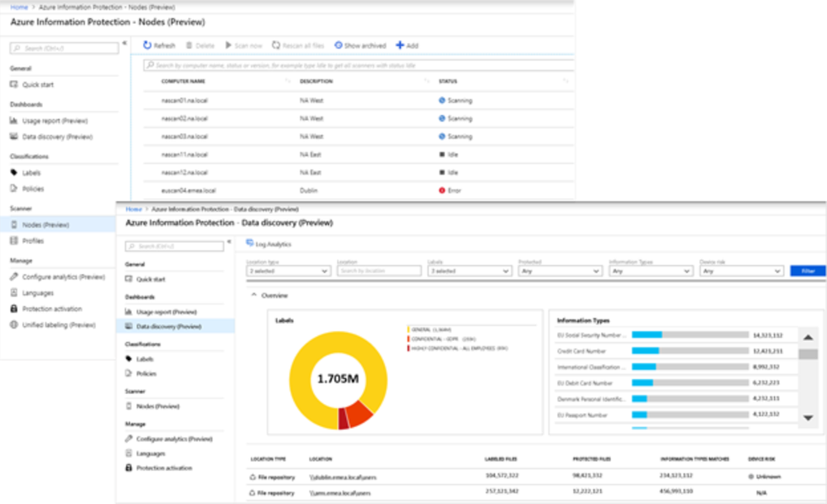Open Quick start in the Nodes window sidebar
827x504 pixels.
[37, 84]
